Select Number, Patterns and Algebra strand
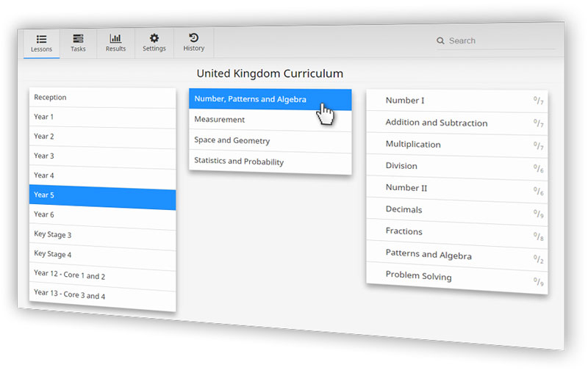Viewport: 588px width, 373px height. click(250, 99)
